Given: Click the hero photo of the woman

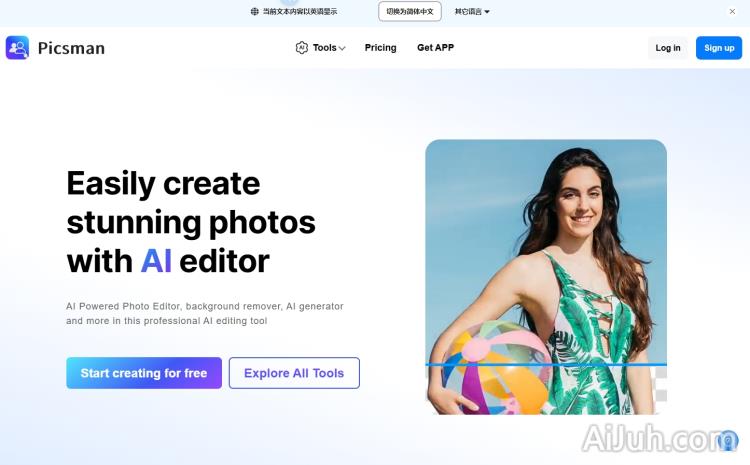Looking at the screenshot, I should 546,277.
